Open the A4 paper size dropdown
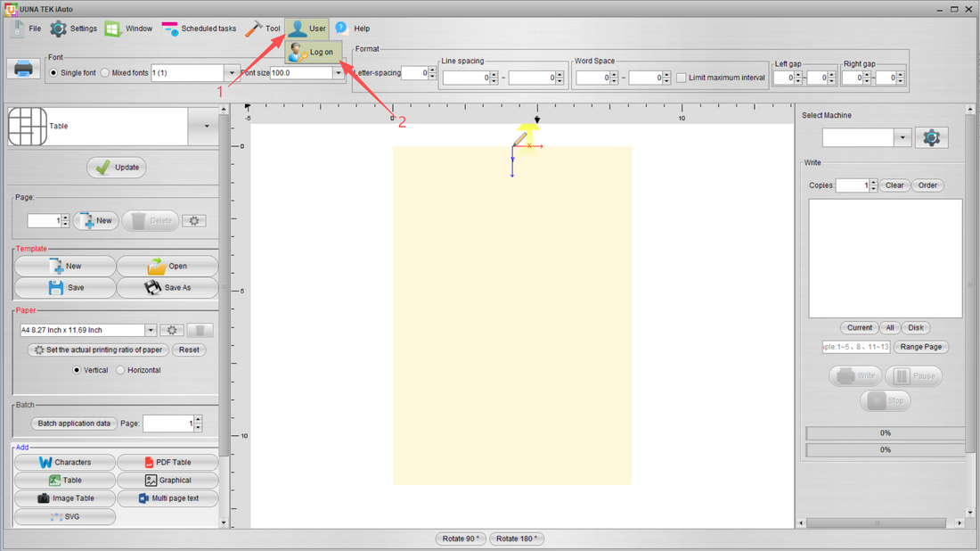The width and height of the screenshot is (980, 551). click(x=151, y=330)
